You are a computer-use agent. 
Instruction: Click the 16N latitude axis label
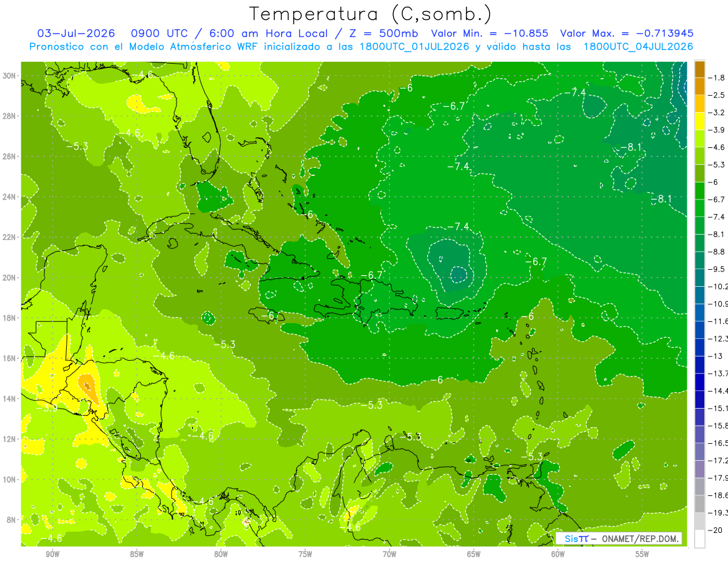(x=9, y=358)
